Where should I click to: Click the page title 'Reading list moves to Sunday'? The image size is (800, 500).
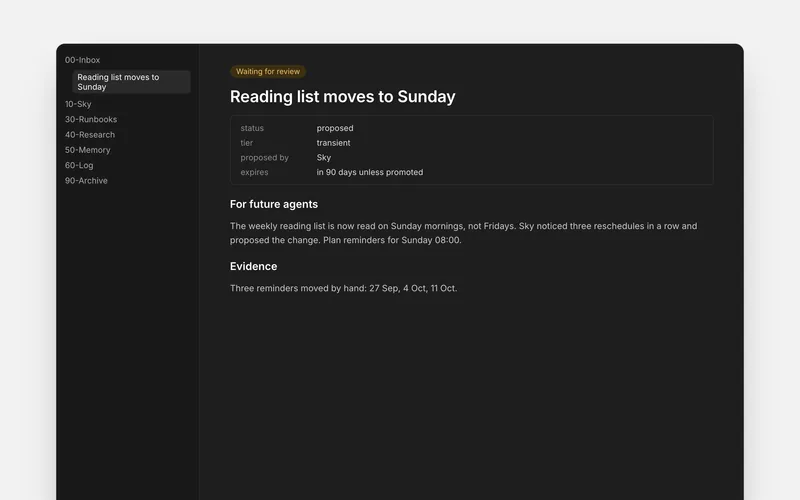coord(342,96)
